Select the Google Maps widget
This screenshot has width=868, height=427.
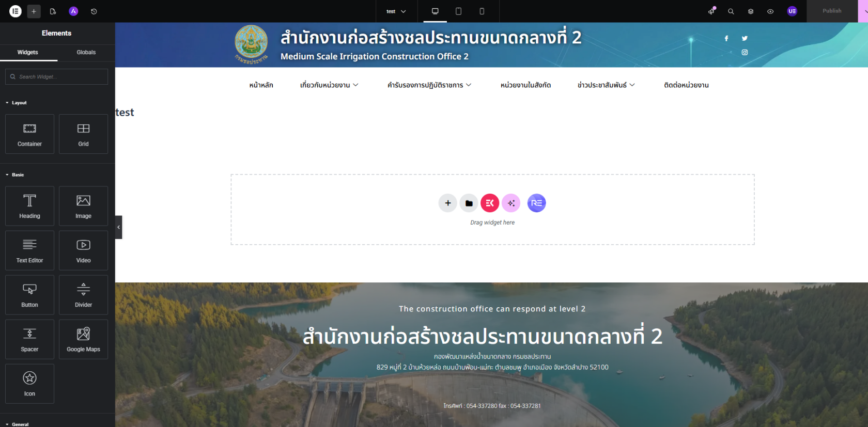[83, 339]
